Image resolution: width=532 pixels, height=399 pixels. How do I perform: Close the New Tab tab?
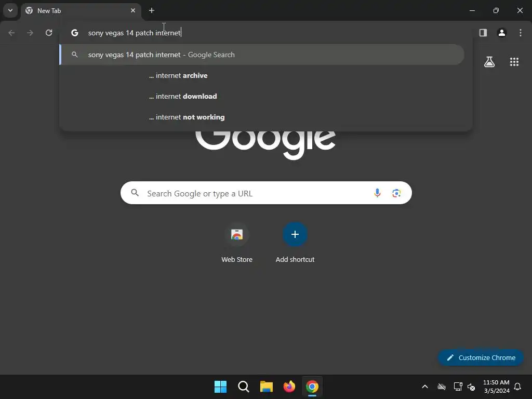click(133, 10)
